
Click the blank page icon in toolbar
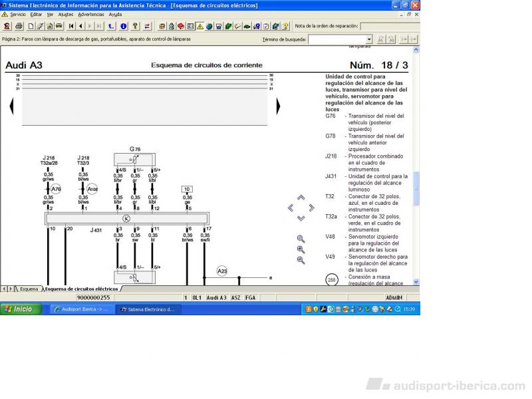31,26
